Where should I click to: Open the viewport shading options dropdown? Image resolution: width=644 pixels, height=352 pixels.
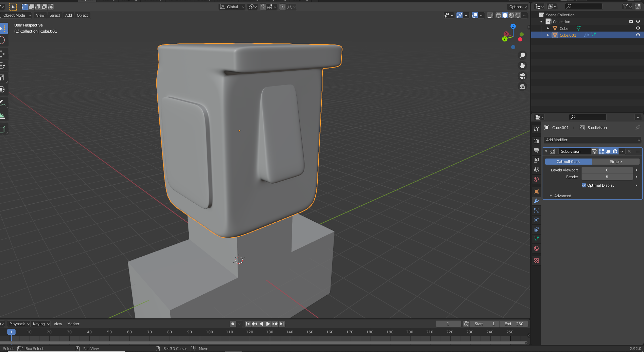pos(524,15)
